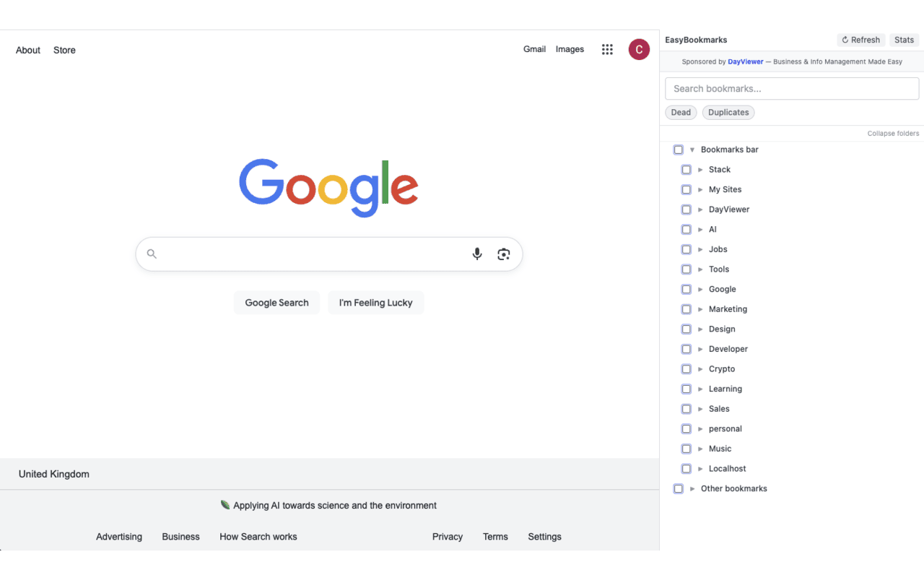The image size is (924, 578).
Task: Open the Images link
Action: click(x=570, y=49)
